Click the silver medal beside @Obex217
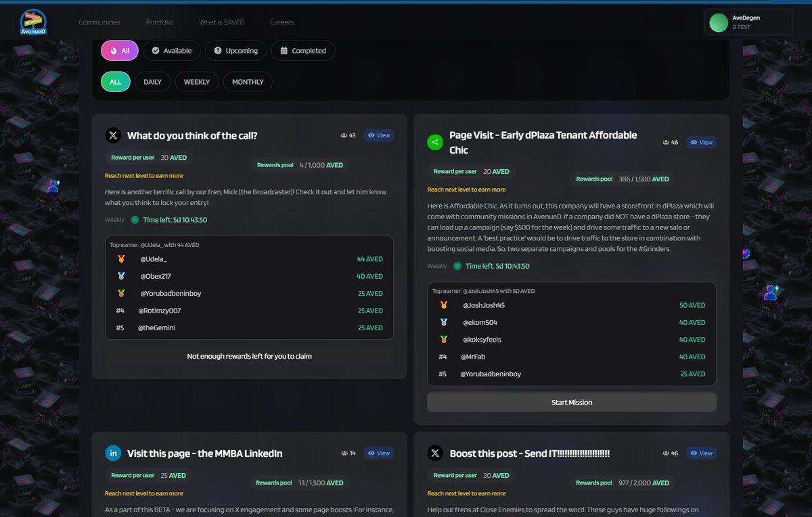The width and height of the screenshot is (812, 517). [121, 276]
